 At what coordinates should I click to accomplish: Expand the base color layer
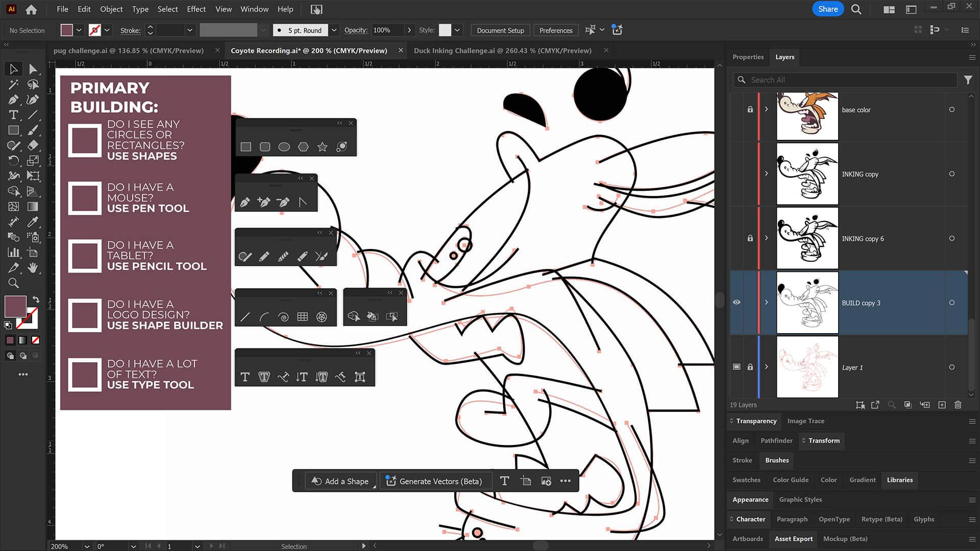coord(766,109)
